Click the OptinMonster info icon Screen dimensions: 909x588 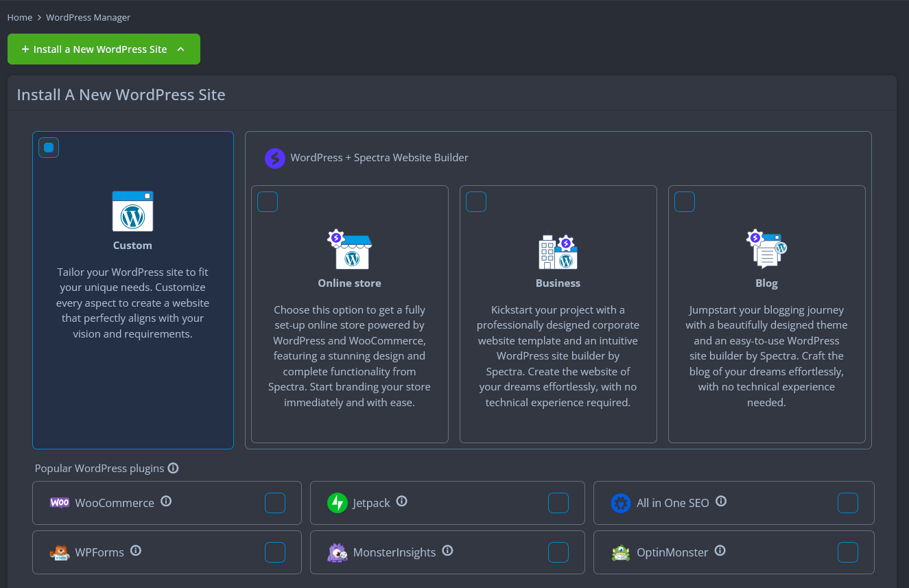point(720,551)
